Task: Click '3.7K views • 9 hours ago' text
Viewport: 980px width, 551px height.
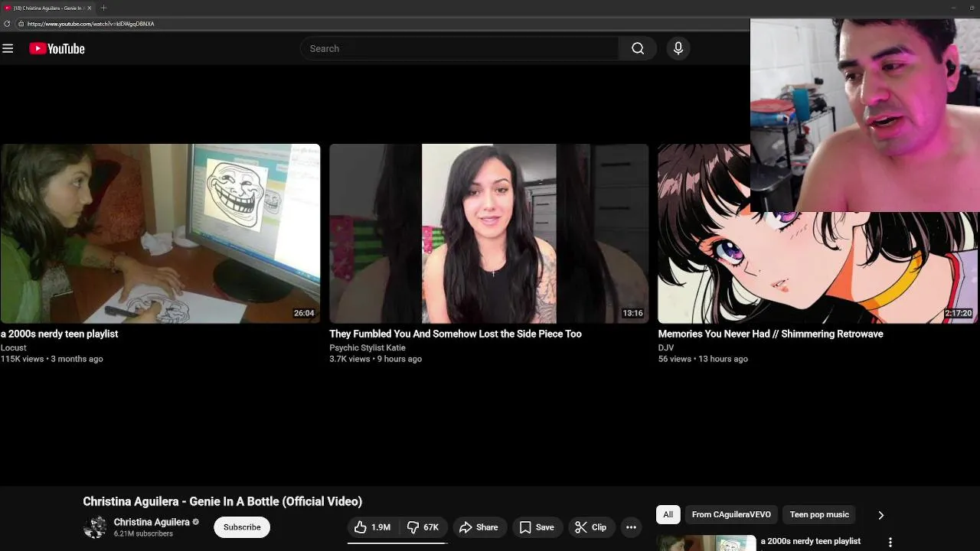Action: (375, 359)
